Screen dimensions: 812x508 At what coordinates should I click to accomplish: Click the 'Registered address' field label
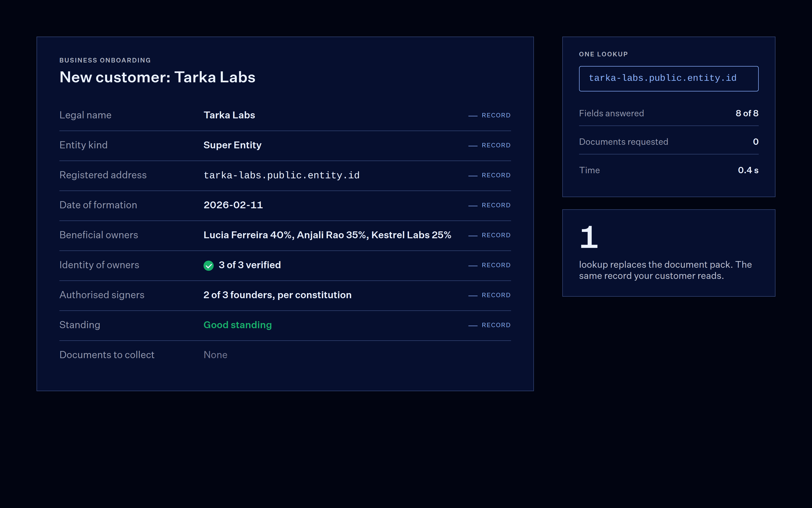tap(103, 175)
